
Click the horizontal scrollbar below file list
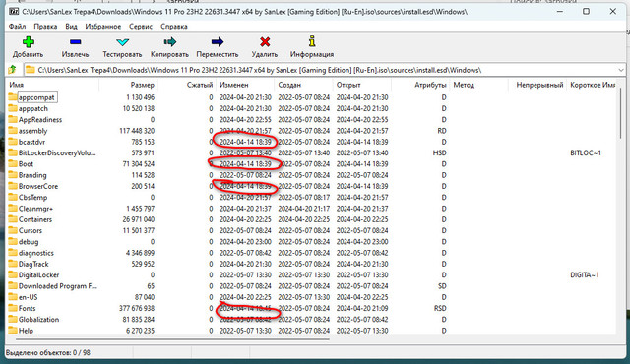pyautogui.click(x=173, y=339)
